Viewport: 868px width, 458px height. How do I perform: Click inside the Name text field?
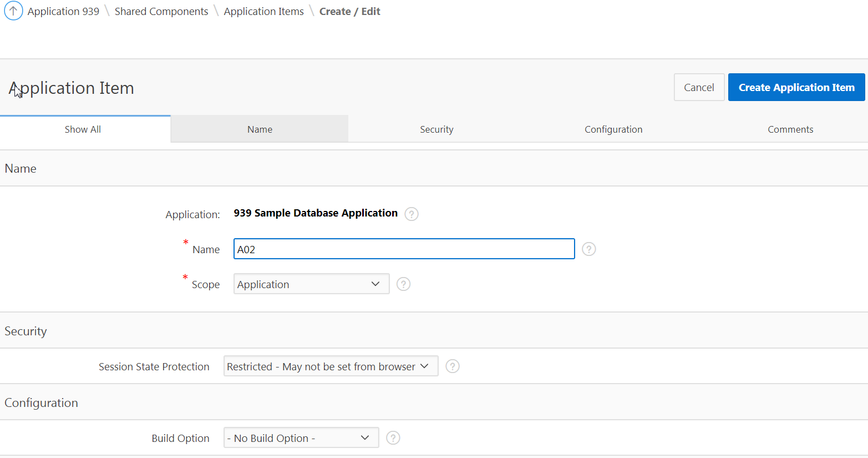tap(404, 249)
